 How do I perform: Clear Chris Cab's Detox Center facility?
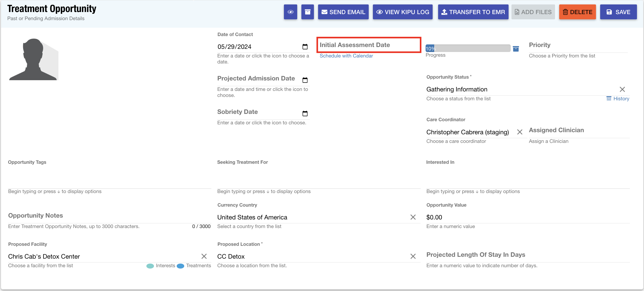(x=204, y=257)
